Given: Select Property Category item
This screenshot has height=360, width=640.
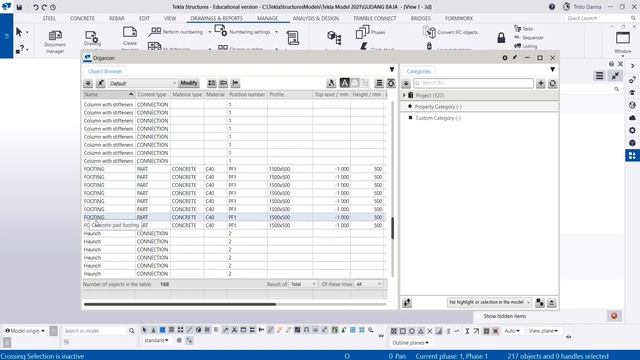Looking at the screenshot, I should pos(438,107).
